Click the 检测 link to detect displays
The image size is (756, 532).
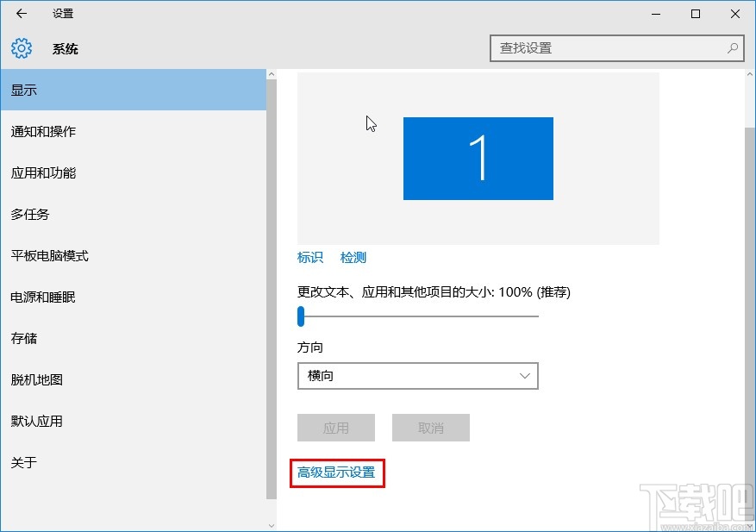click(353, 257)
